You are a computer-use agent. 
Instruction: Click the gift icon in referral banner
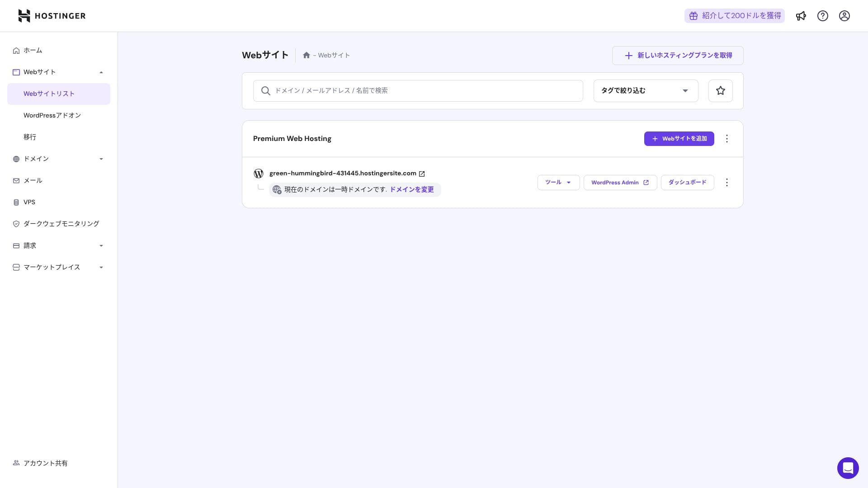(693, 16)
